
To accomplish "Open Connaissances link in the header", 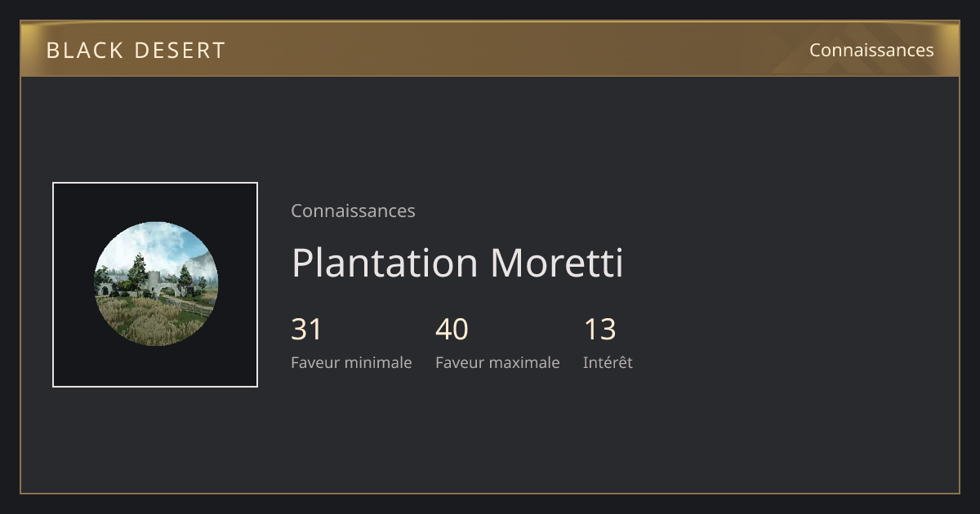I will pyautogui.click(x=871, y=50).
